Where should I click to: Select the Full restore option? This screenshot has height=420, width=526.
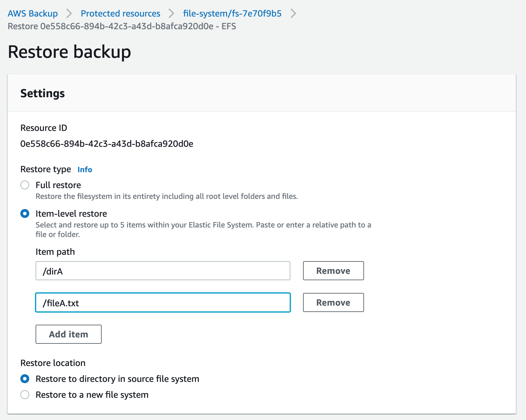click(24, 185)
